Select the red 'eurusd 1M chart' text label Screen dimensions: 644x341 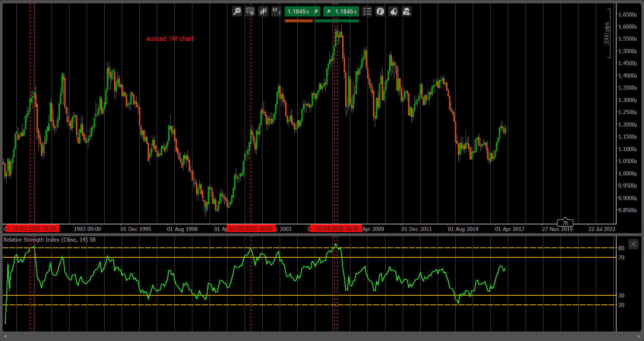pyautogui.click(x=170, y=39)
